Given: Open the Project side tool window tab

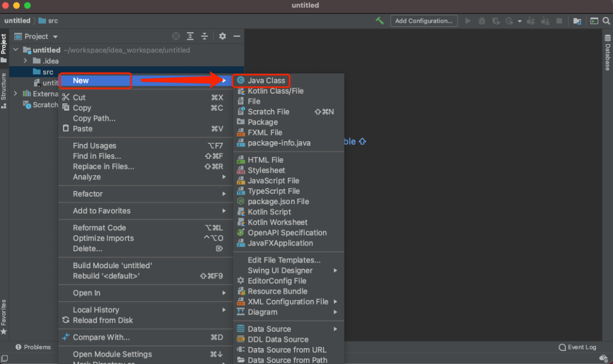Looking at the screenshot, I should [x=3, y=48].
